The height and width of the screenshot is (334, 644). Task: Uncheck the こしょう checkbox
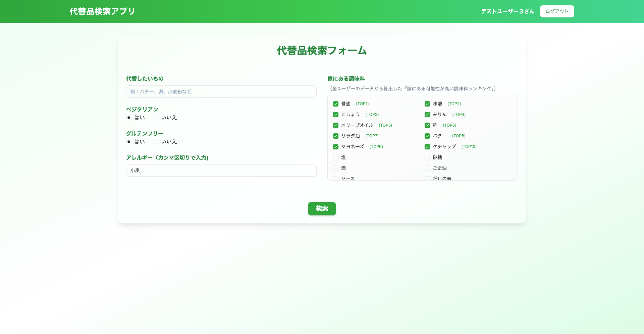(x=336, y=115)
